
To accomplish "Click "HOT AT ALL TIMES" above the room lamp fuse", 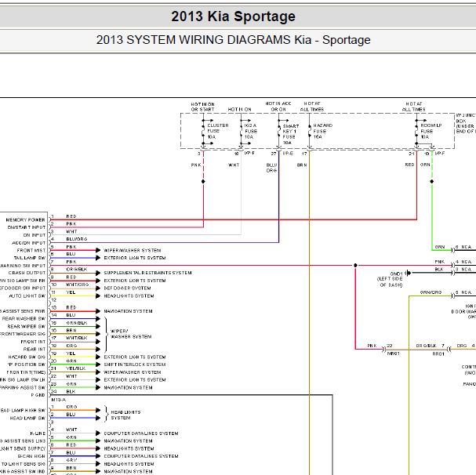I will (414, 107).
